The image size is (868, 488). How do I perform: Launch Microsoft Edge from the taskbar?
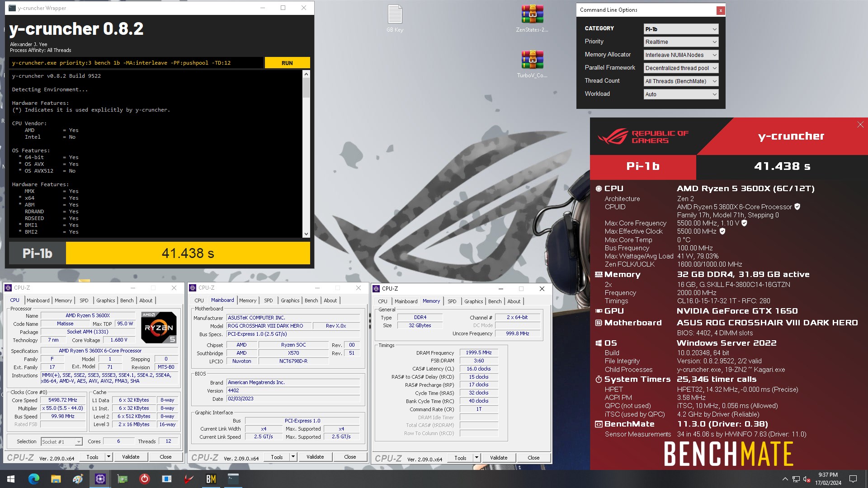(33, 479)
